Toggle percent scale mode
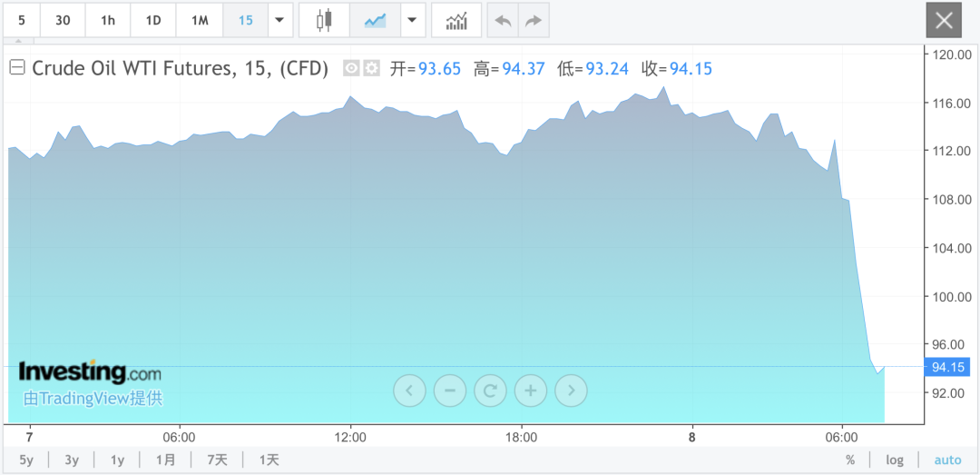 pos(850,460)
